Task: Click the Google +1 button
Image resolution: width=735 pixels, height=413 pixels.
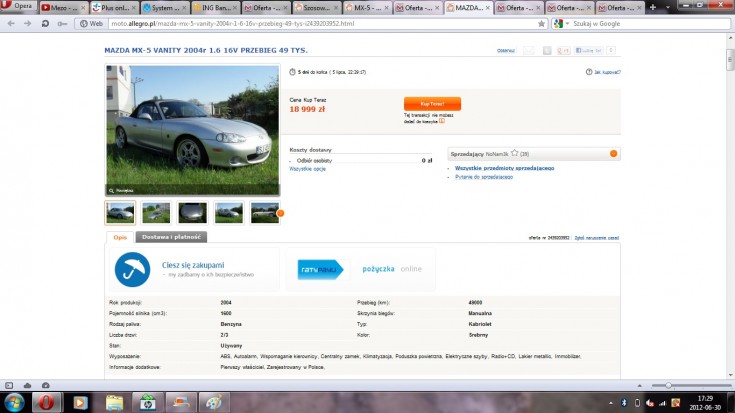Action: coord(563,51)
